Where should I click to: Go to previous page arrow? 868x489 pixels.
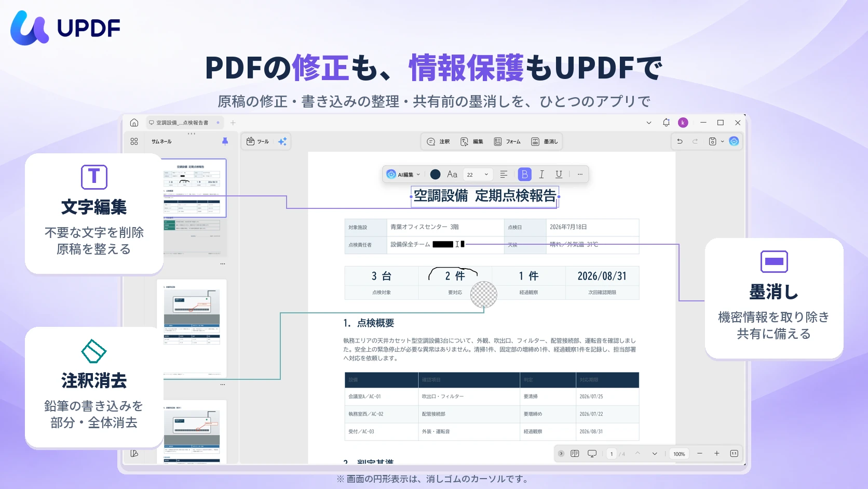tap(638, 454)
